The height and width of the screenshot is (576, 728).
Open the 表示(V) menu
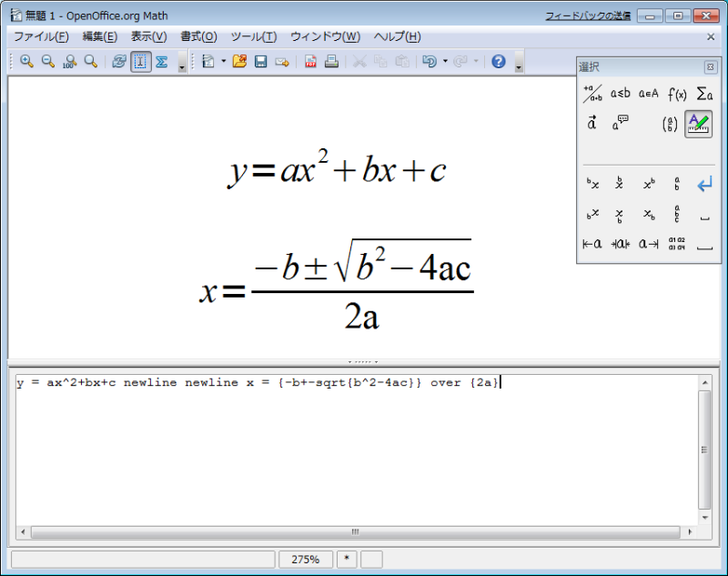[x=148, y=36]
